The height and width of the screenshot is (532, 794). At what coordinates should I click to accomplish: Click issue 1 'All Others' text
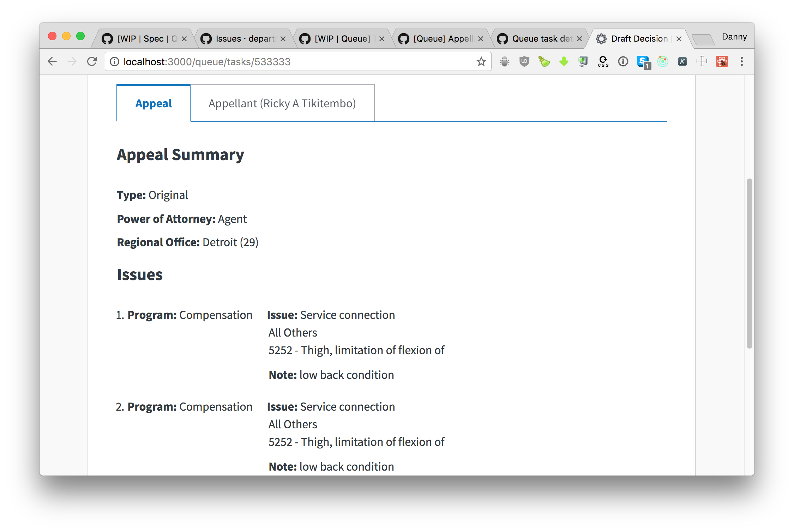[x=293, y=333]
